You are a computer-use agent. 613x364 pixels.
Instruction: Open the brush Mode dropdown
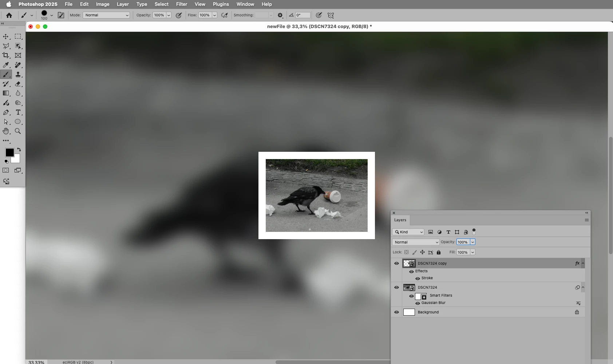click(x=106, y=15)
